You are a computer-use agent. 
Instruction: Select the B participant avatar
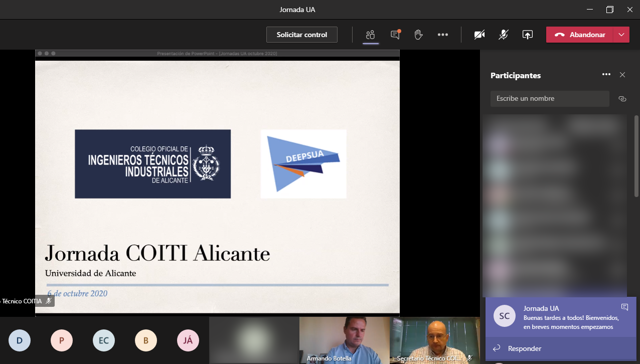click(x=146, y=341)
